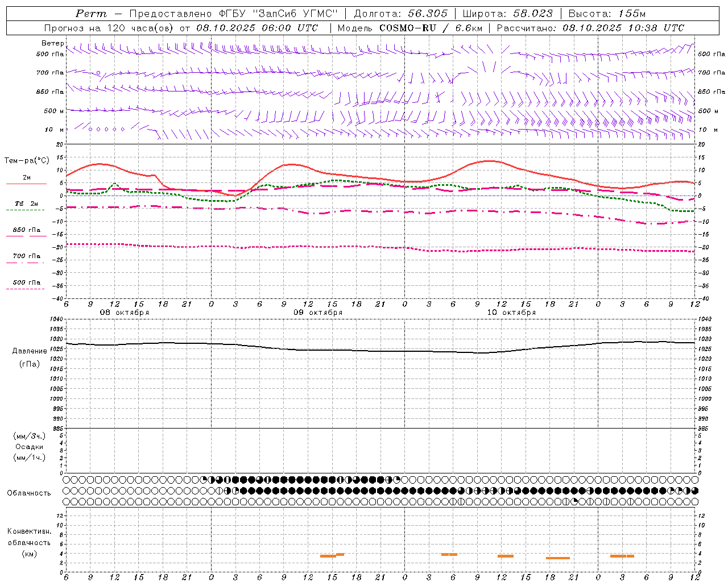
Task: Click the 'Ветер' wind panel label
Action: pos(53,43)
